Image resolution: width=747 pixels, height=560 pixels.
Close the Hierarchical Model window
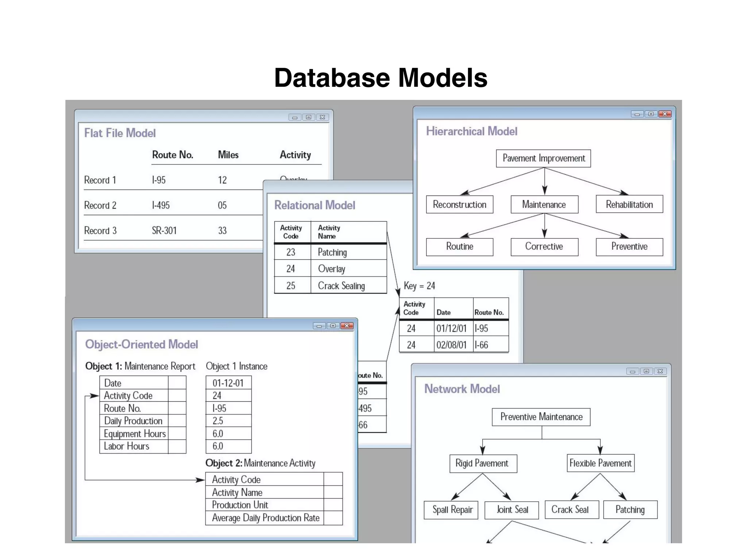(x=665, y=114)
